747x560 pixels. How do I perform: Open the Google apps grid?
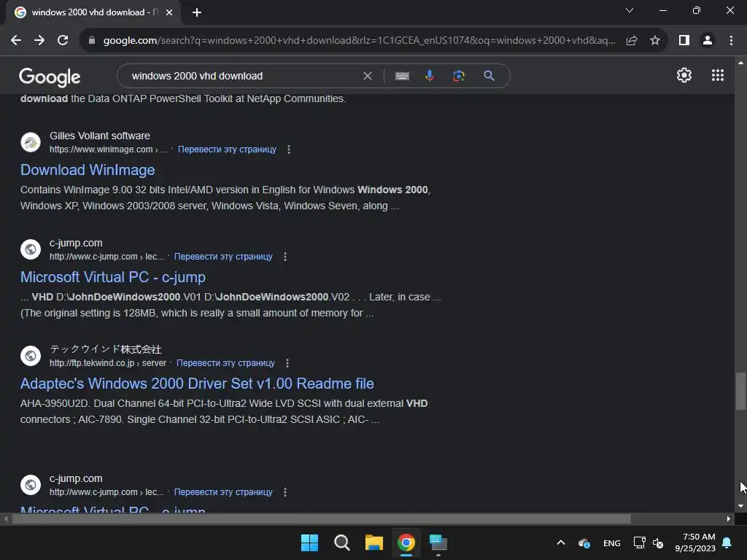[718, 75]
